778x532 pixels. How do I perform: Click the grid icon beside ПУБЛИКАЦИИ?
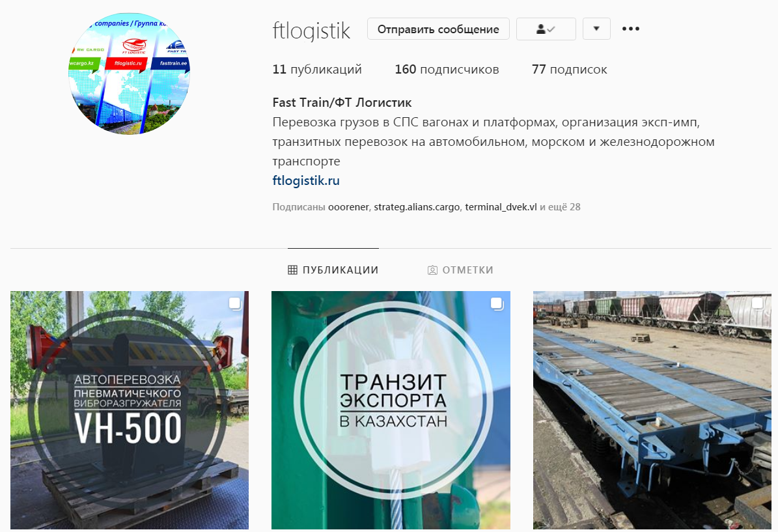click(x=293, y=270)
